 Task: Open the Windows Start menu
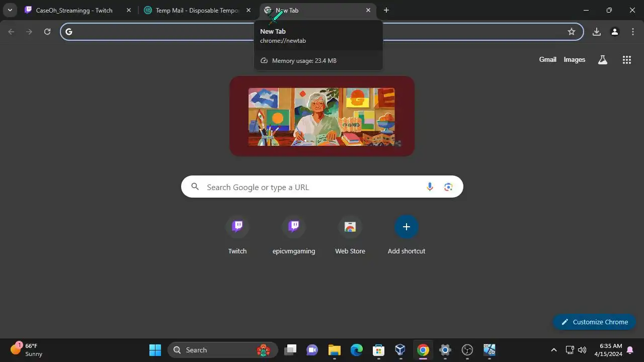(x=155, y=350)
